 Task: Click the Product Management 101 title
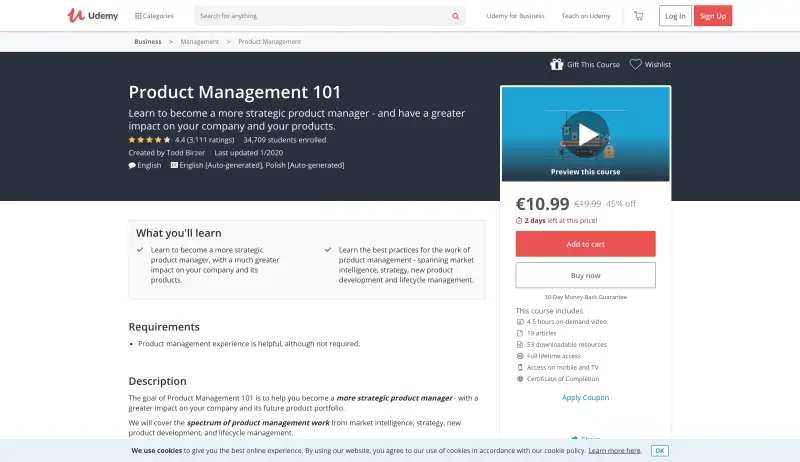pos(235,92)
